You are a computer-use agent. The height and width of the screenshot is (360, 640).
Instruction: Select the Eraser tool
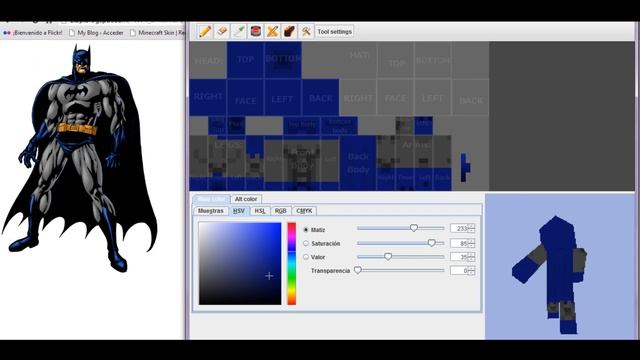click(x=222, y=31)
